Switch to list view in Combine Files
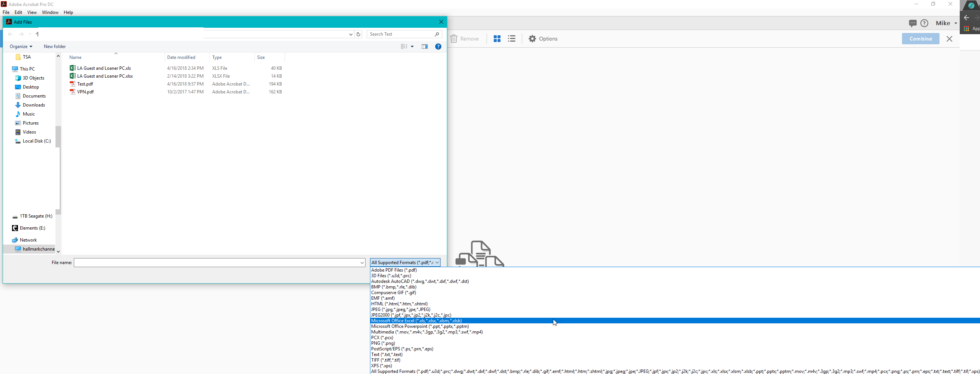This screenshot has height=374, width=980. tap(512, 39)
